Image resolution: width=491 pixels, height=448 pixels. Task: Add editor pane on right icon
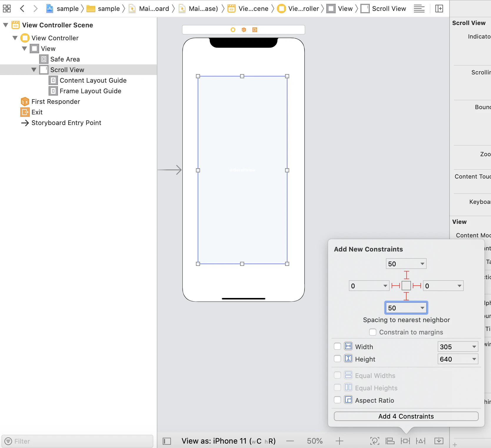click(x=439, y=9)
